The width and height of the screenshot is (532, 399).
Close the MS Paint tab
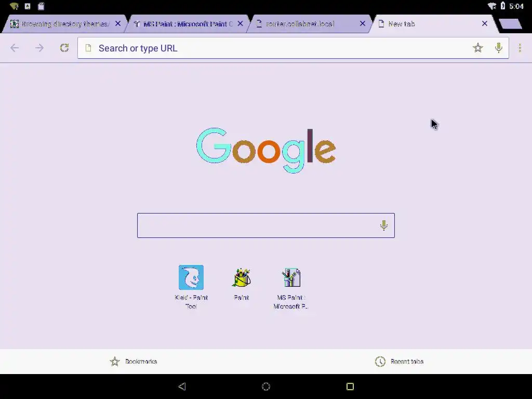point(240,23)
